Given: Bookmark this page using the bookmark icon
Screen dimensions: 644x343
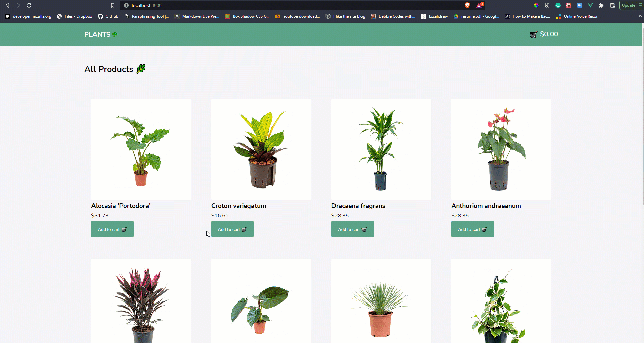Looking at the screenshot, I should click(113, 5).
